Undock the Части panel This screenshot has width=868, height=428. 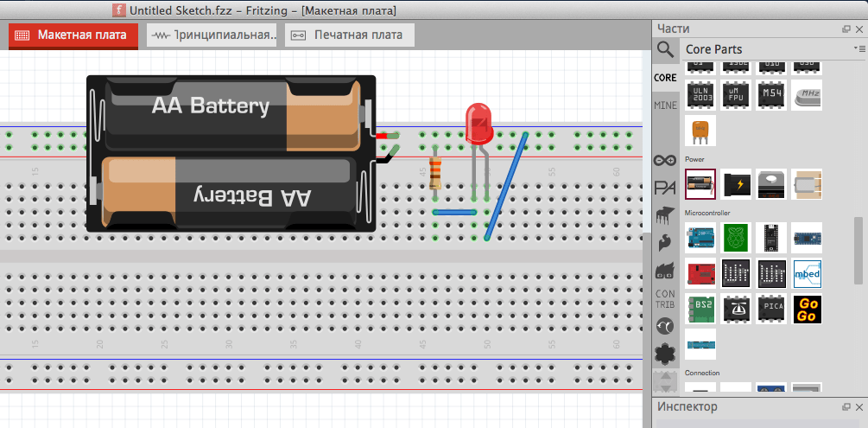846,29
